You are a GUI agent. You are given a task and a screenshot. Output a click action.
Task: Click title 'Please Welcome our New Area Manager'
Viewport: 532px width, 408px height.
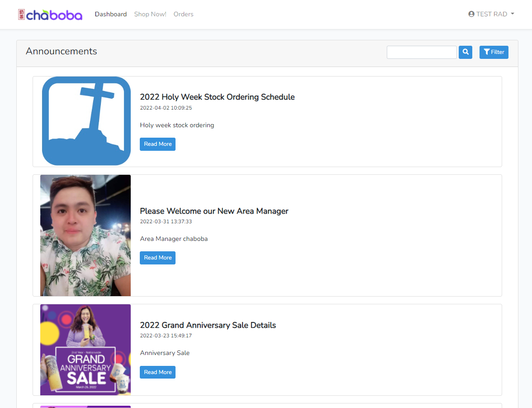pos(214,211)
